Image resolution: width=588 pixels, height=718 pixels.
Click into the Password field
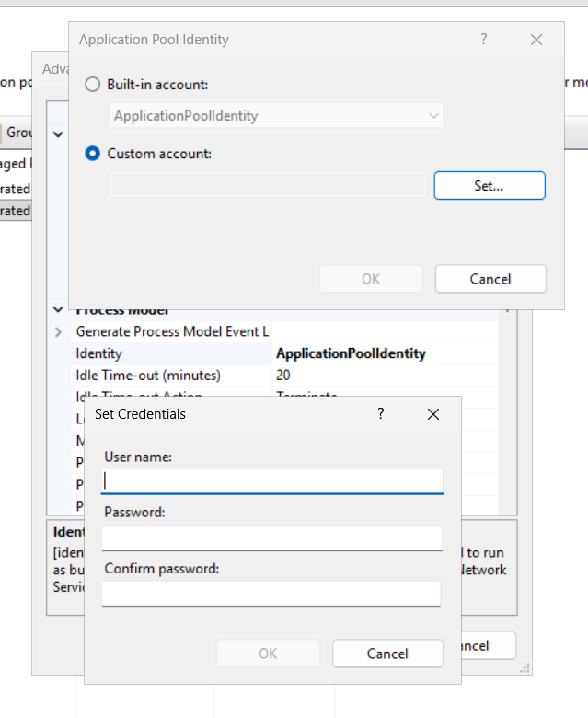272,538
